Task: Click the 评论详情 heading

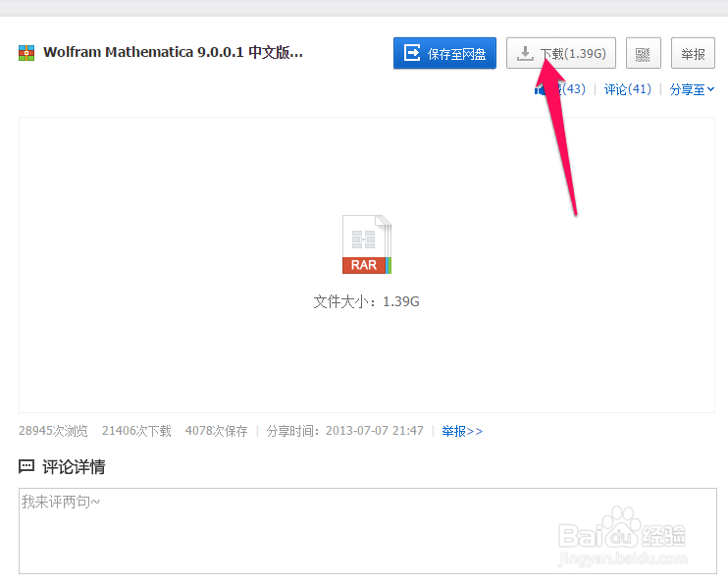Action: [74, 467]
